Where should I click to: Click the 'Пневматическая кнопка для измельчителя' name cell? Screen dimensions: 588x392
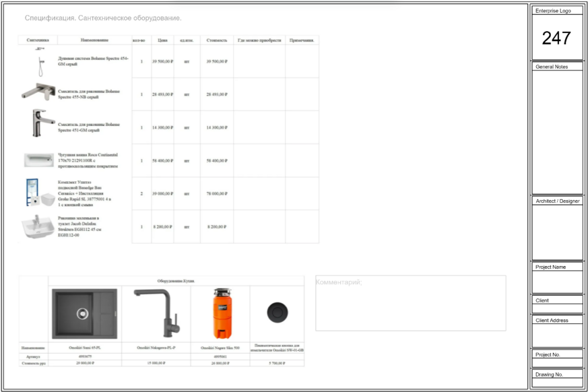(277, 348)
